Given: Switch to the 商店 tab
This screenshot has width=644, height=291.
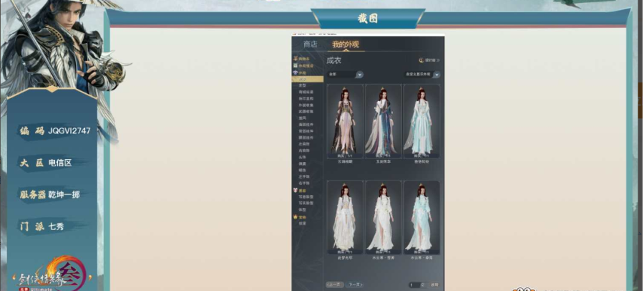Looking at the screenshot, I should pos(310,44).
